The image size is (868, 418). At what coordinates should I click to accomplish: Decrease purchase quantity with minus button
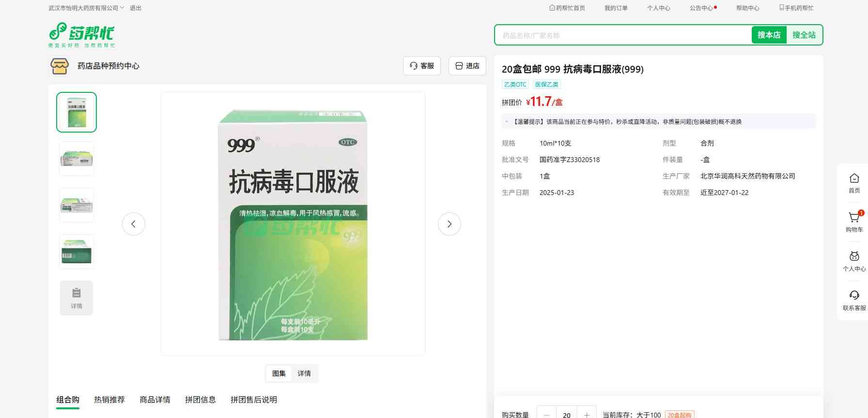coord(547,415)
